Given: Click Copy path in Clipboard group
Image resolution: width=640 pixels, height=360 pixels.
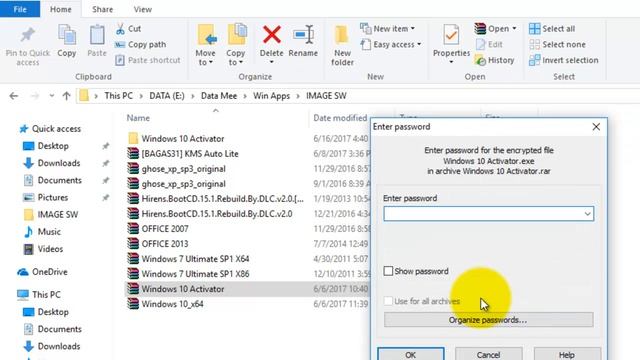Looking at the screenshot, I should 140,44.
